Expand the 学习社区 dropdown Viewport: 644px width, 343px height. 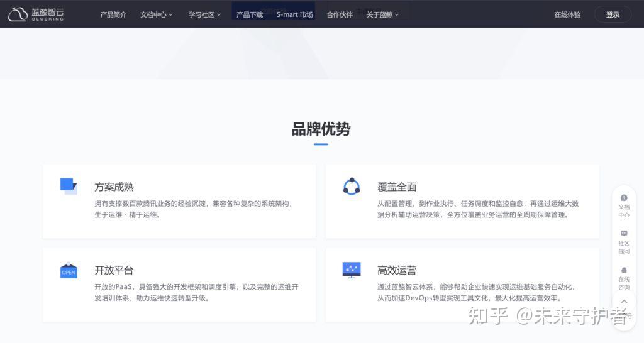click(x=204, y=15)
